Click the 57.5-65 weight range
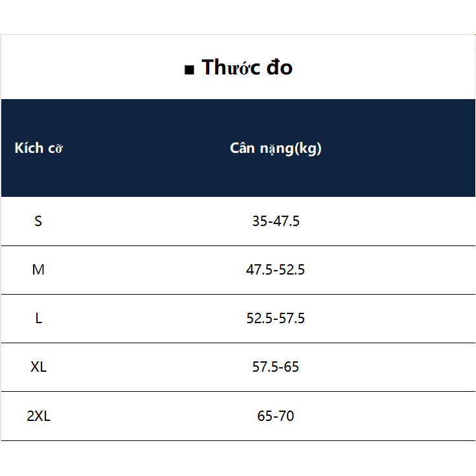Image resolution: width=476 pixels, height=476 pixels. 276,367
